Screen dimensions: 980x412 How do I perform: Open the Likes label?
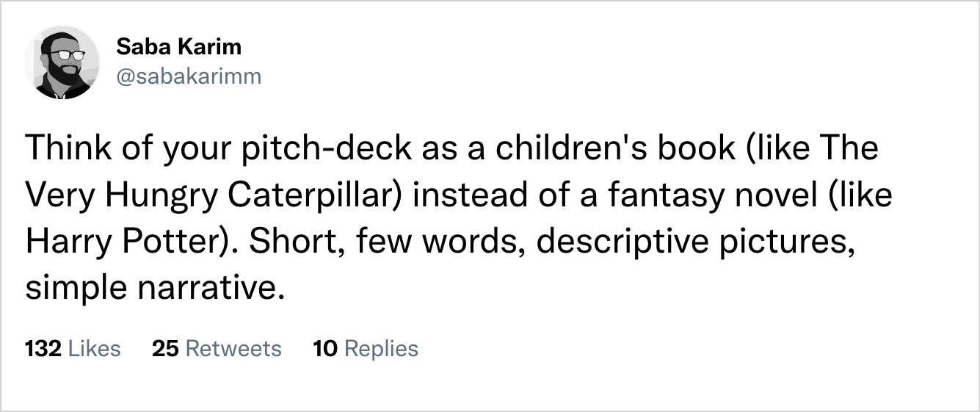[x=94, y=348]
